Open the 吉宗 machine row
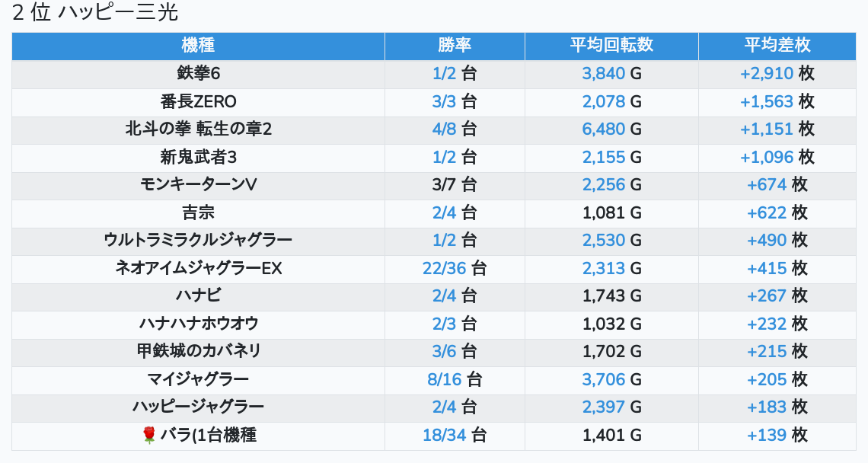868x463 pixels. pos(198,213)
